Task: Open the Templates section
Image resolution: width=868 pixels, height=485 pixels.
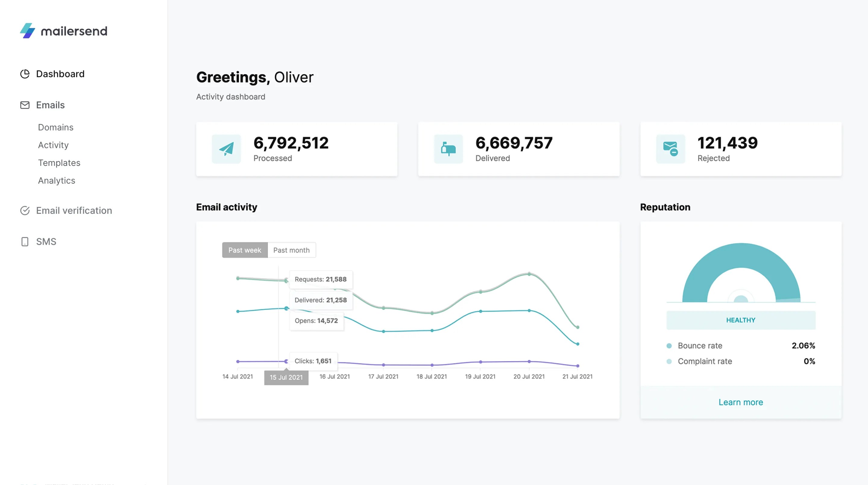Action: [59, 162]
